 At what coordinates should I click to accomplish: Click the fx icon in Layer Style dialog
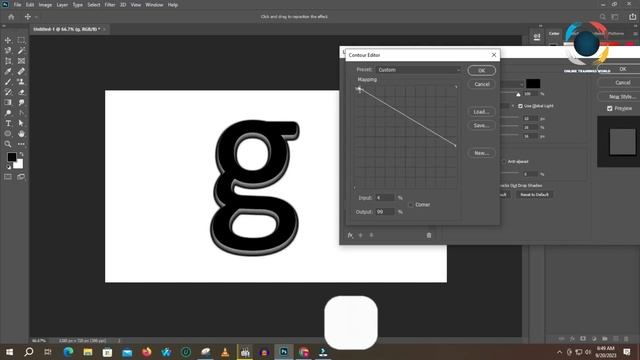[350, 235]
